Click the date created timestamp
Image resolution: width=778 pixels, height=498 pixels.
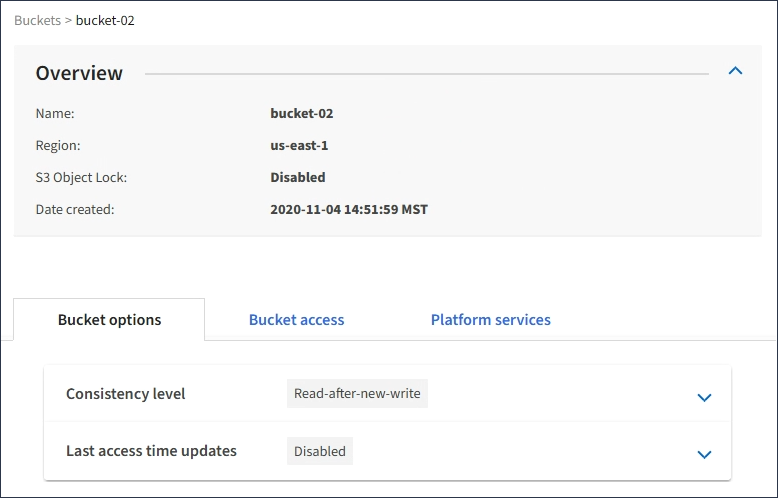[x=349, y=210]
